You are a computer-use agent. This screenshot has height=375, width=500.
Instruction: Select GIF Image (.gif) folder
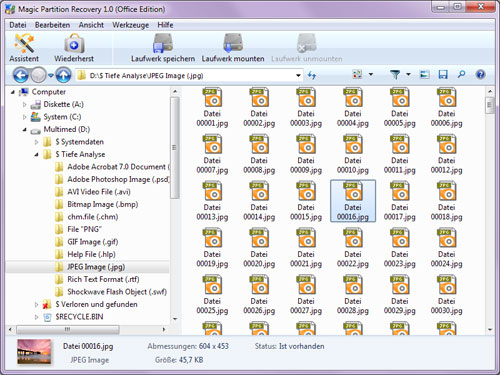tap(87, 242)
